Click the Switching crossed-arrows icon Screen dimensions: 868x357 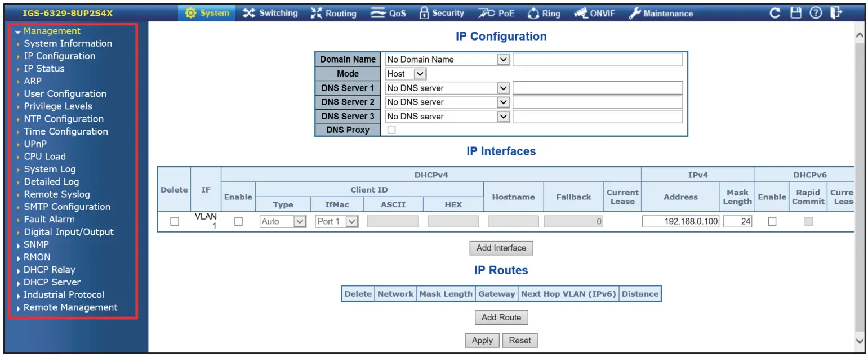(x=249, y=13)
